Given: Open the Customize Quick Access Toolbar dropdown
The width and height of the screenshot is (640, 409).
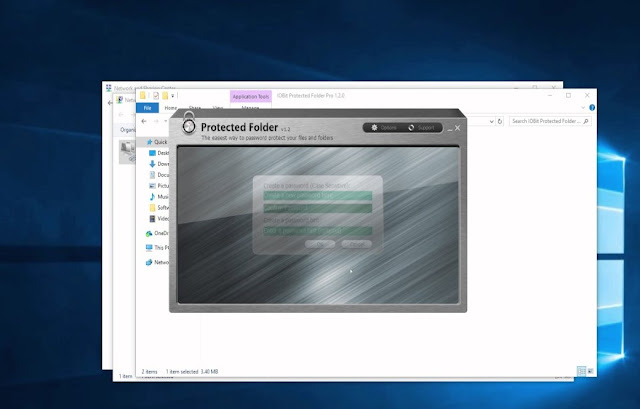Looking at the screenshot, I should pyautogui.click(x=173, y=96).
